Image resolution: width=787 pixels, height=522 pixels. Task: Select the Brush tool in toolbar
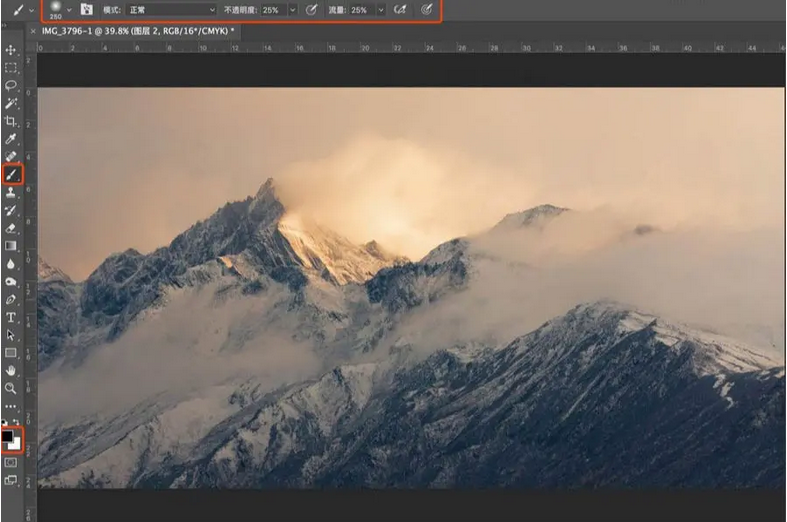tap(11, 175)
